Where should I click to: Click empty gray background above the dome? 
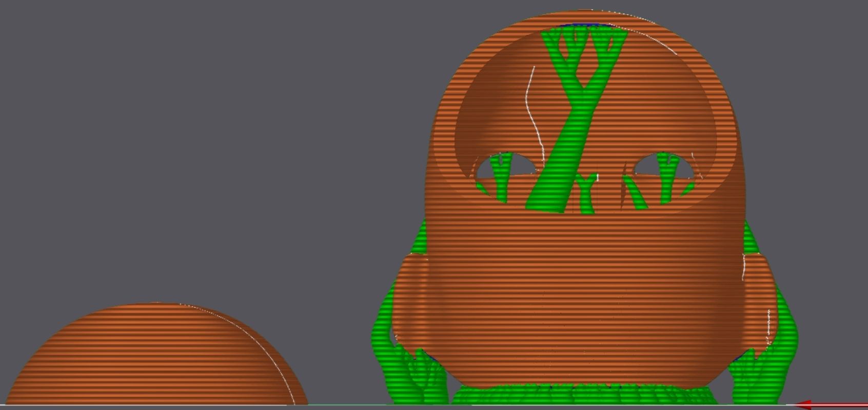(154, 154)
